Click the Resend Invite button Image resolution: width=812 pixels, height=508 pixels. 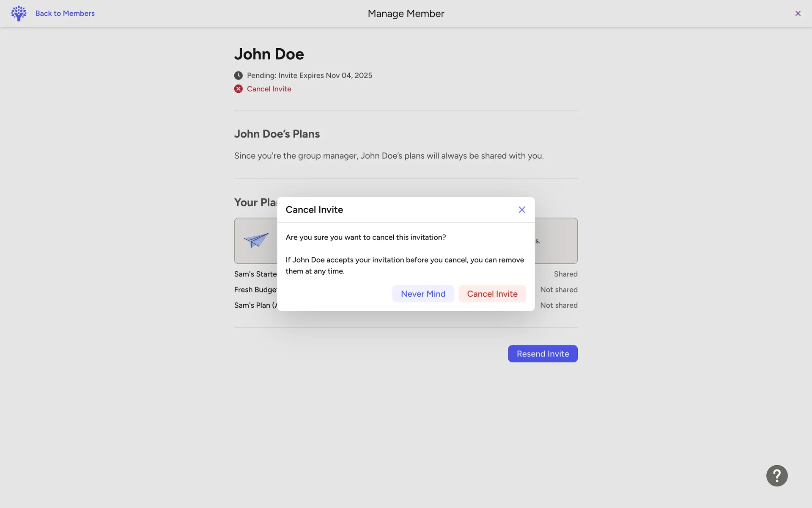543,353
